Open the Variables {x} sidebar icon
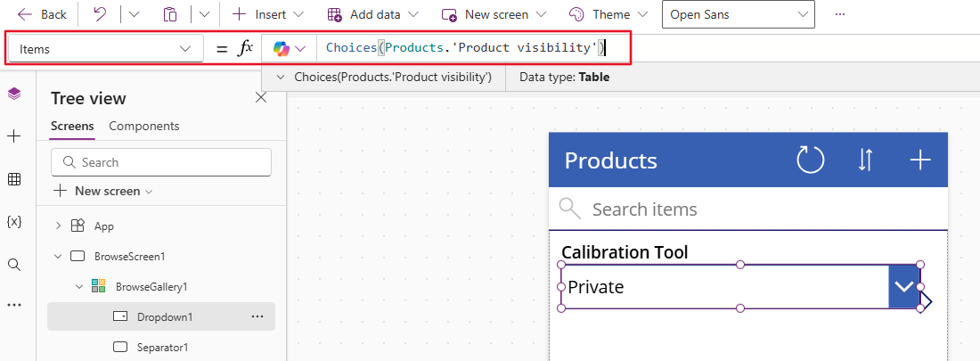Image resolution: width=980 pixels, height=361 pixels. pyautogui.click(x=13, y=221)
